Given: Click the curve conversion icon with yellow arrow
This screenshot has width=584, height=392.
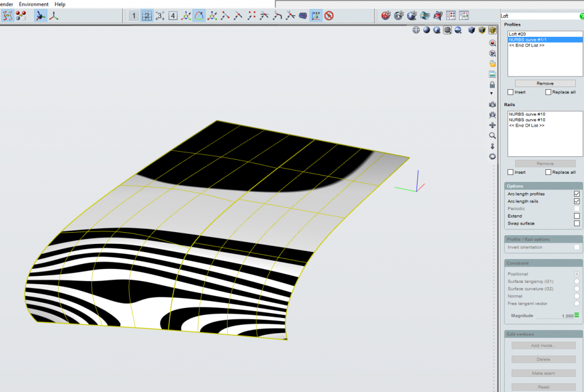Looking at the screenshot, I should [x=8, y=16].
